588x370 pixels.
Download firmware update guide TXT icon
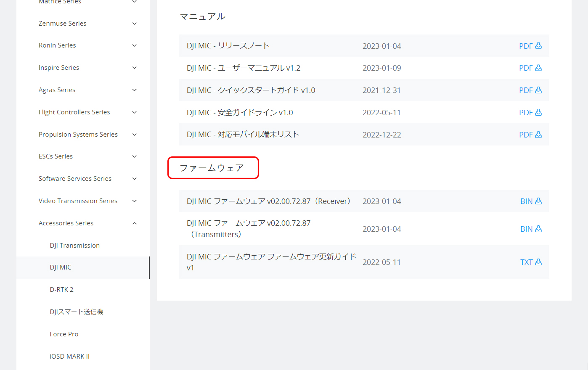point(538,262)
